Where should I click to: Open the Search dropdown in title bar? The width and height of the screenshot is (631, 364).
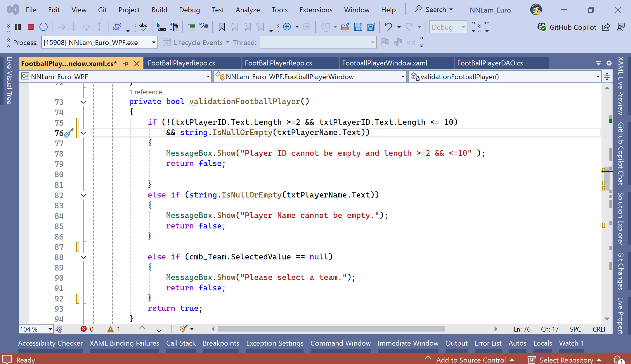pyautogui.click(x=434, y=10)
